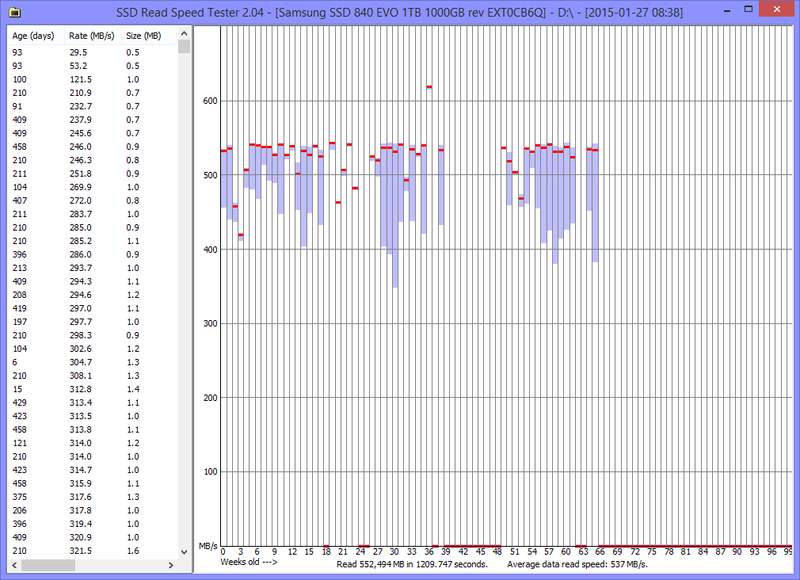Screen dimensions: 800x580
Task: Click the MB/s label at chart bottom-left
Action: [208, 546]
